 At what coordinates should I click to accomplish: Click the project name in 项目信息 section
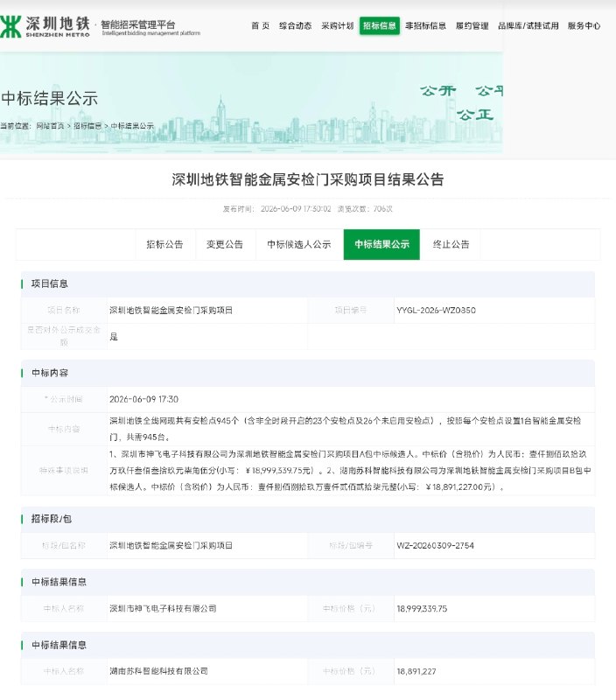coord(171,311)
